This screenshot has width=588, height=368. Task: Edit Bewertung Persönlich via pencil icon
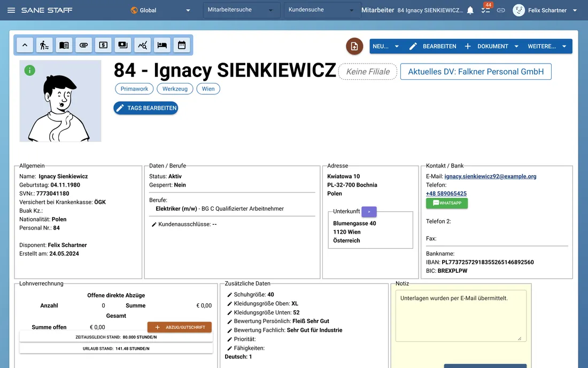pyautogui.click(x=229, y=321)
